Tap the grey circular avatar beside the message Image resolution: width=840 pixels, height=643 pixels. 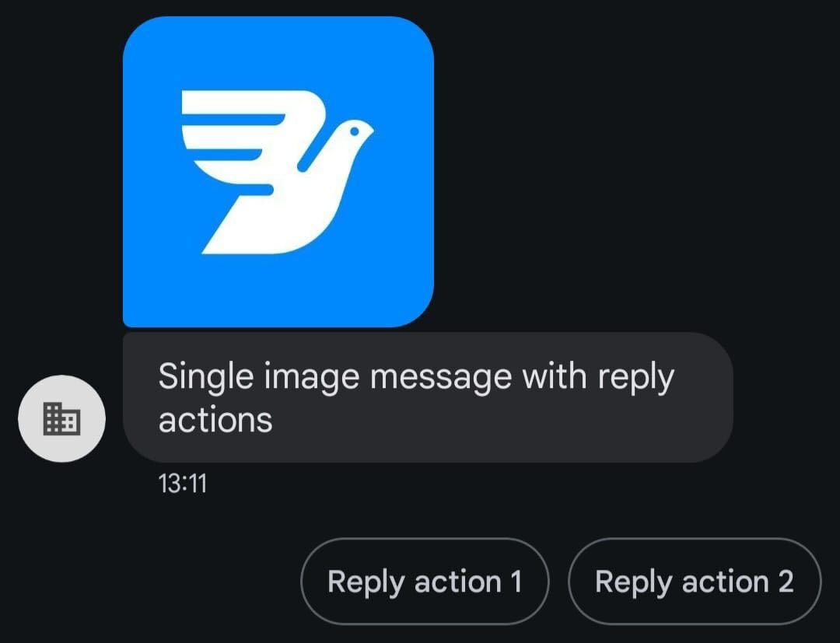pyautogui.click(x=61, y=418)
